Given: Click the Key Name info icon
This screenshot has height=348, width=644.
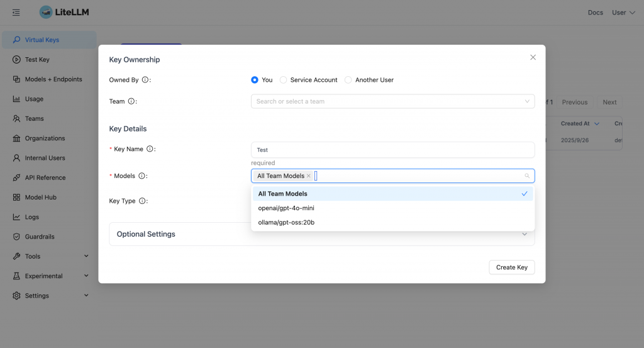Looking at the screenshot, I should [150, 149].
